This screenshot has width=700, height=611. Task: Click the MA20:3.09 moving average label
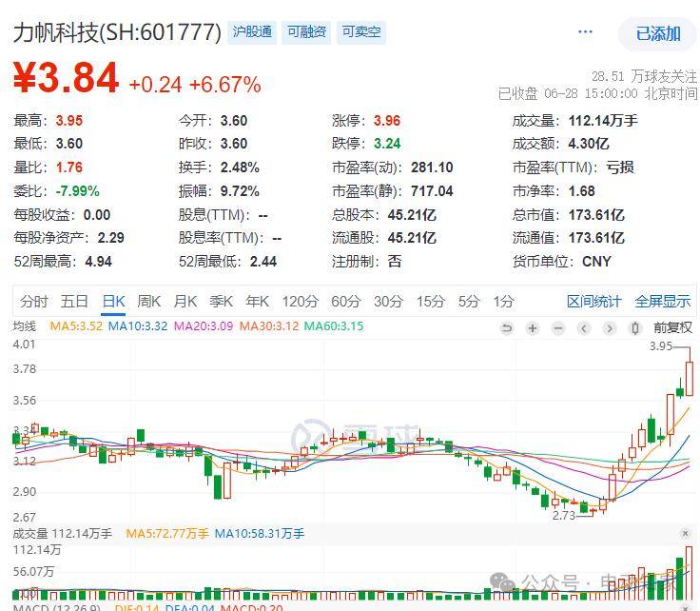(x=204, y=326)
